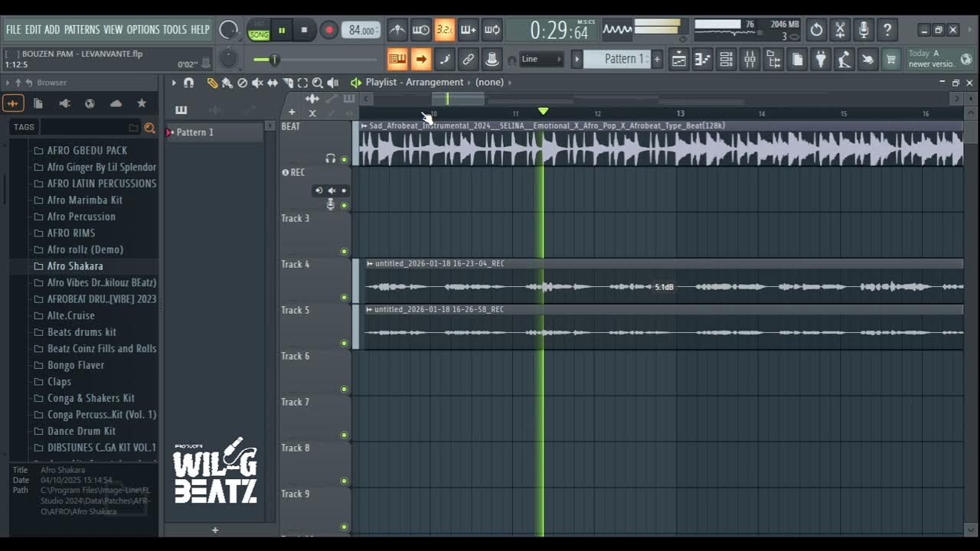Add a new pattern with plus button
The width and height of the screenshot is (980, 551).
657,59
